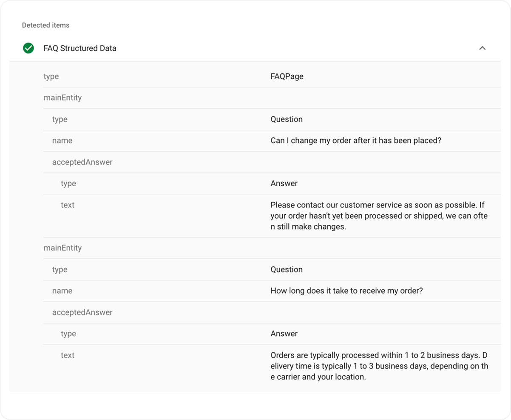The height and width of the screenshot is (420, 511).
Task: Click the Answer type value
Action: pyautogui.click(x=284, y=184)
